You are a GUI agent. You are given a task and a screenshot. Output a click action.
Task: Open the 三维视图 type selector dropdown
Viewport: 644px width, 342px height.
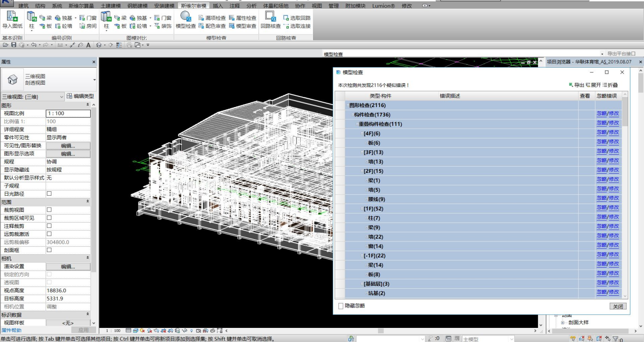(x=94, y=80)
